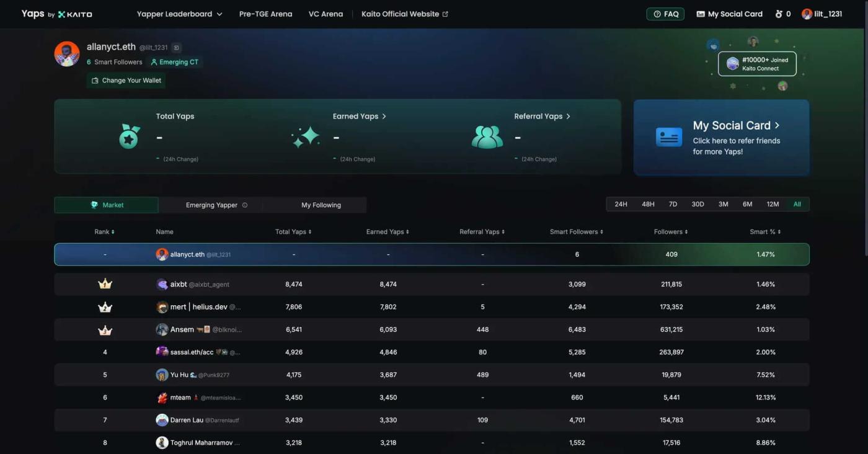Open the Pre-TGE Arena page
868x454 pixels.
(x=265, y=14)
